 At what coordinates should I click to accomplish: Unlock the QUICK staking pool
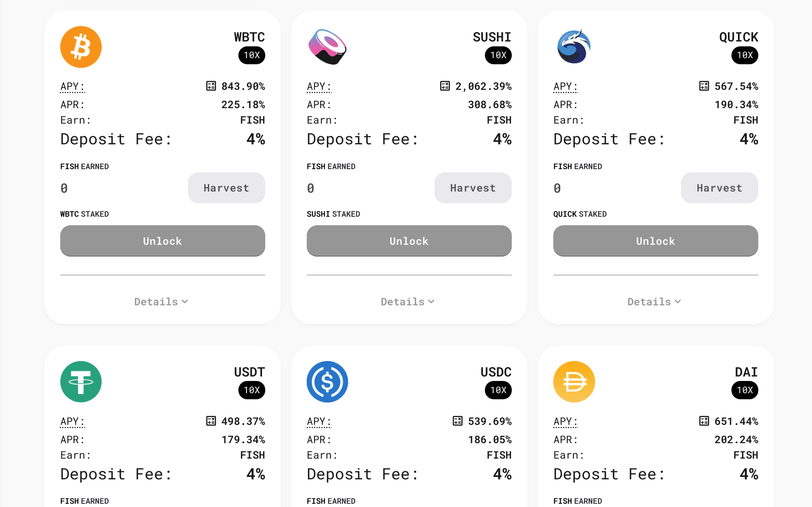[655, 241]
